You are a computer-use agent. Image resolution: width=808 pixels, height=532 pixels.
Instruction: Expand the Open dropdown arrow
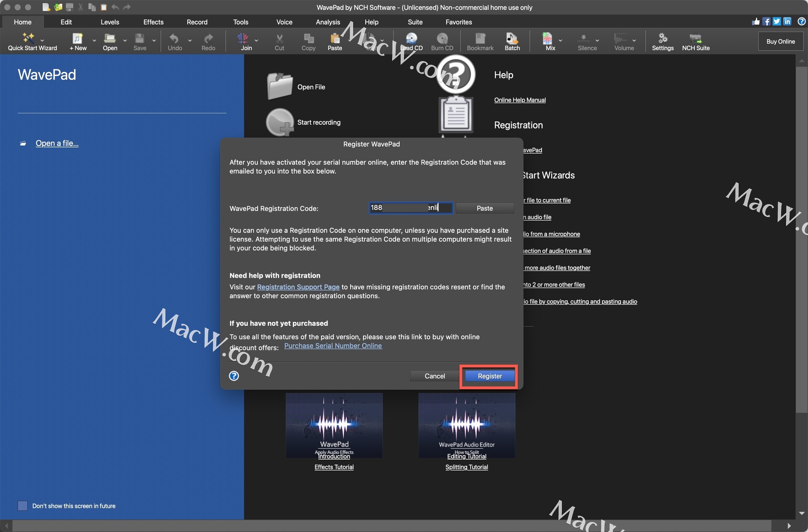[x=125, y=41]
